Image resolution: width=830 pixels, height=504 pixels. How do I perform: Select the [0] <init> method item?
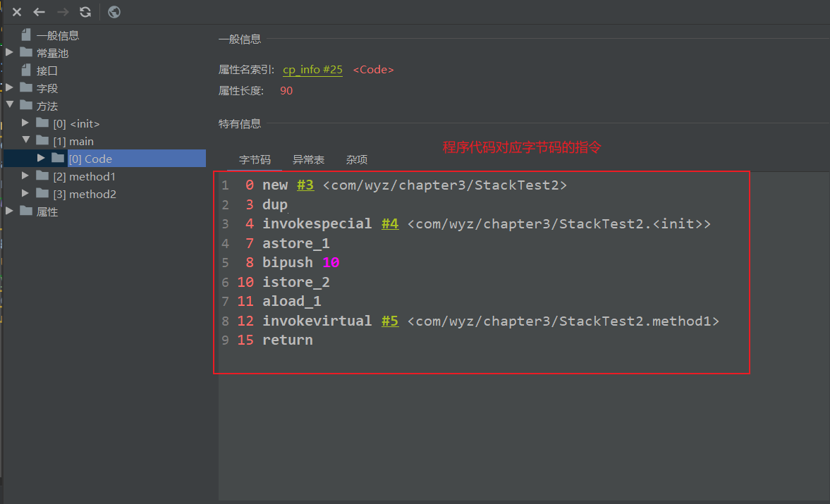coord(76,123)
